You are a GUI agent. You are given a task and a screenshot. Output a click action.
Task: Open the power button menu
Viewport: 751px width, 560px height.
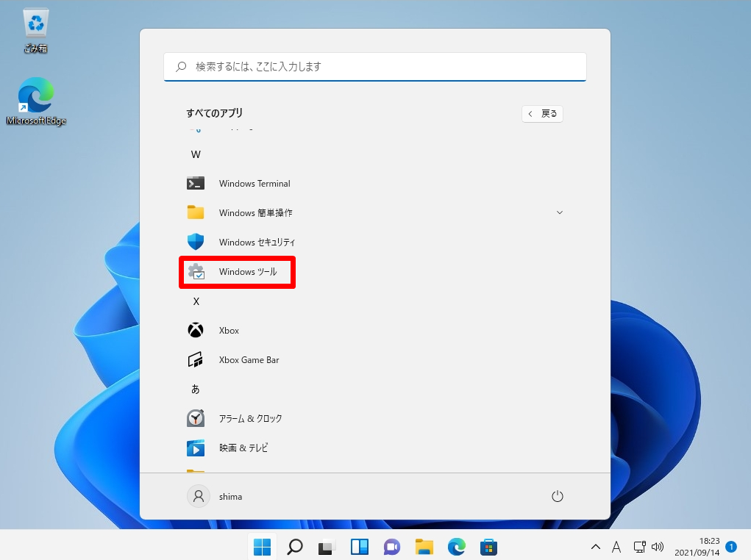pyautogui.click(x=557, y=496)
